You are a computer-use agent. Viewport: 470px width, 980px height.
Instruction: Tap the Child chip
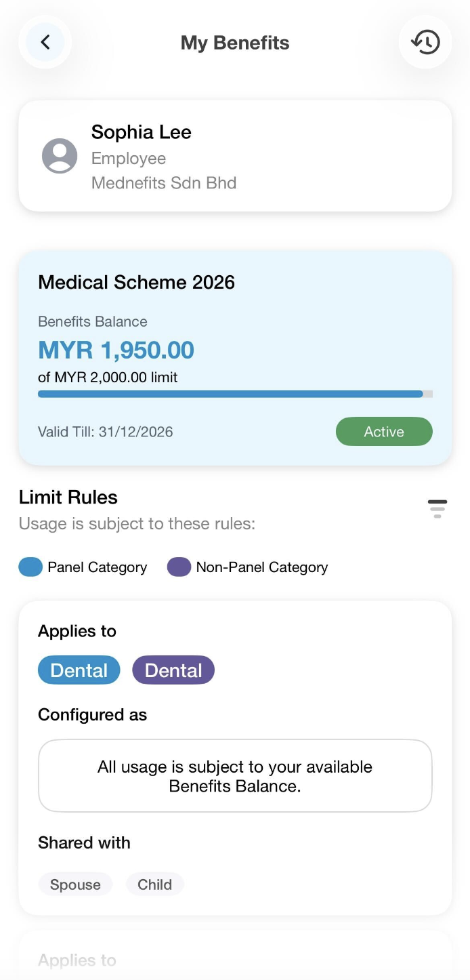pyautogui.click(x=154, y=884)
